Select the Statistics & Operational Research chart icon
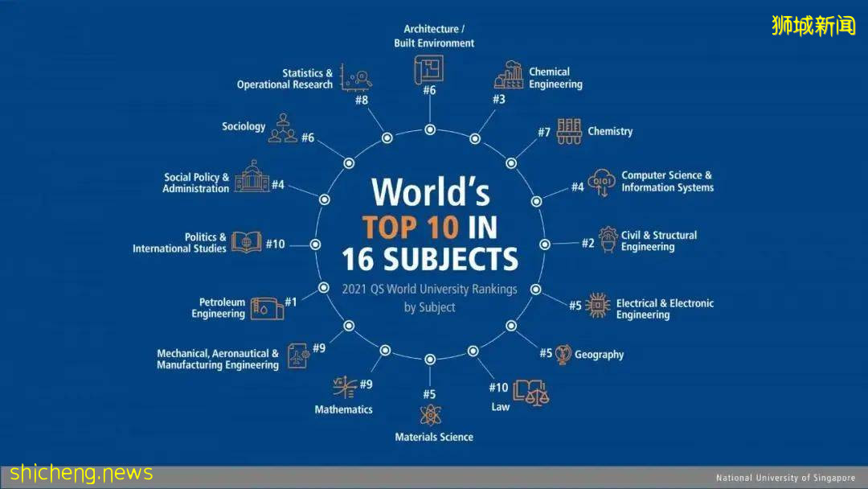The image size is (868, 489). click(355, 77)
